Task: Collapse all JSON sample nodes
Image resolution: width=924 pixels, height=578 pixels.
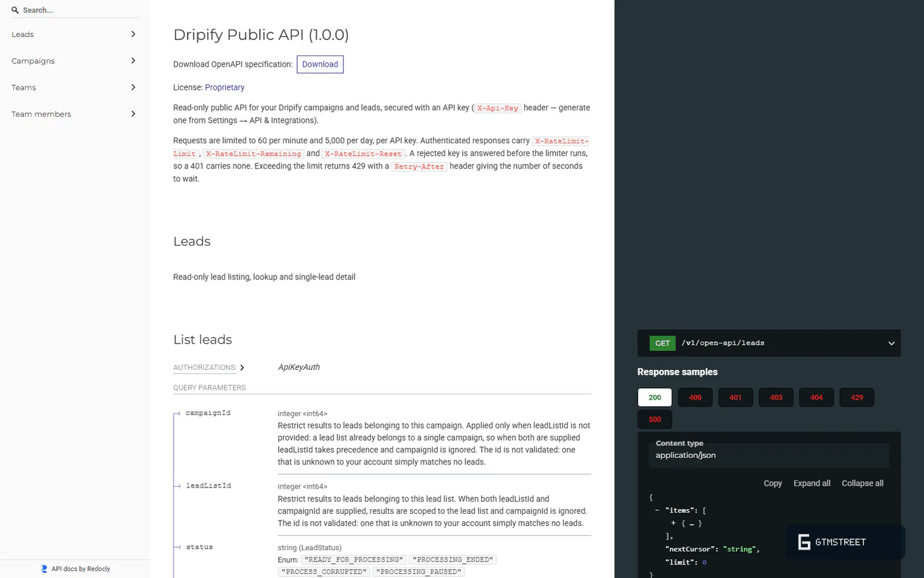Action: click(863, 484)
